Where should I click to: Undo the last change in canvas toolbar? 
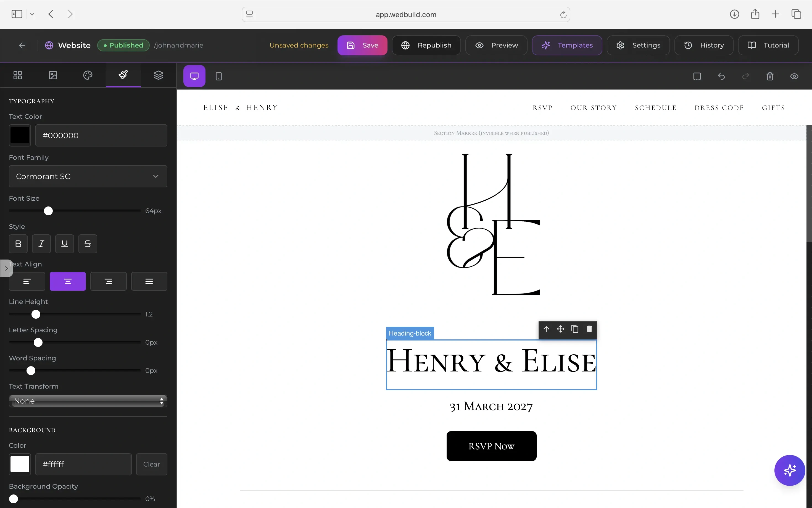point(721,76)
